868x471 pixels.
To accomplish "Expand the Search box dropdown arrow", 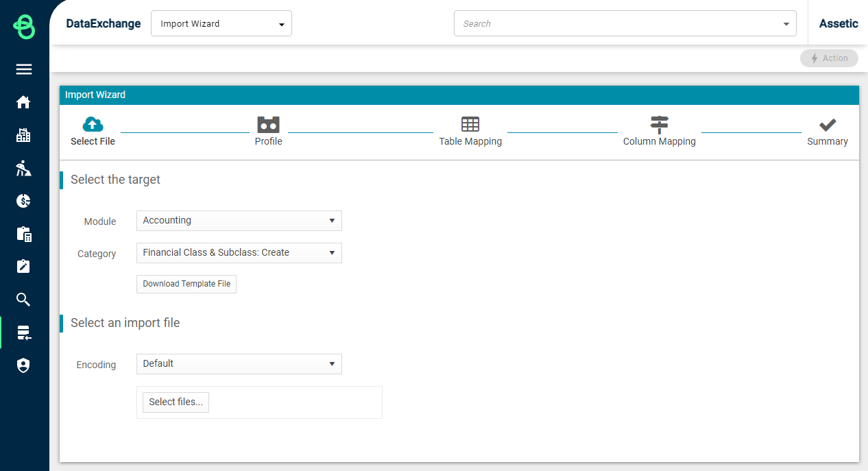I will (x=786, y=24).
